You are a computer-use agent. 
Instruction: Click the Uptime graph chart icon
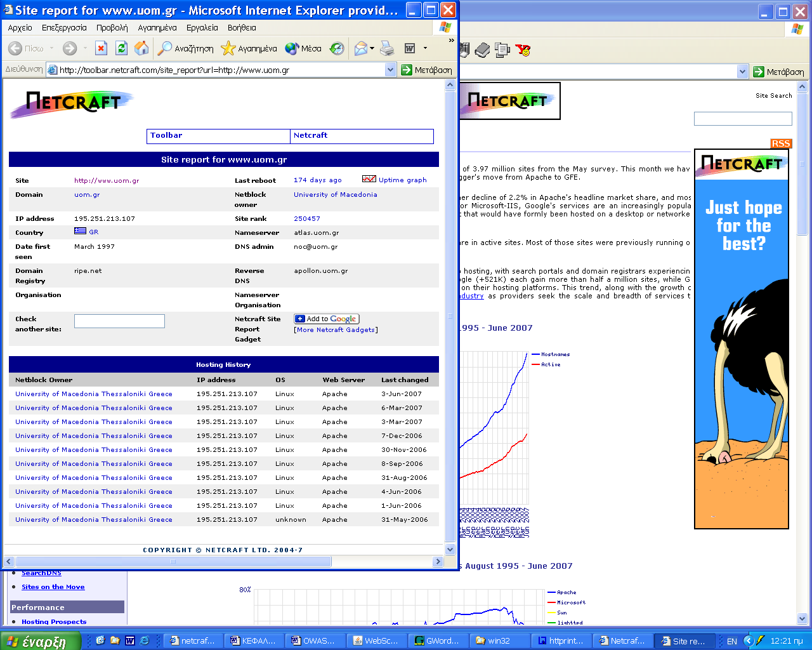[x=369, y=179]
